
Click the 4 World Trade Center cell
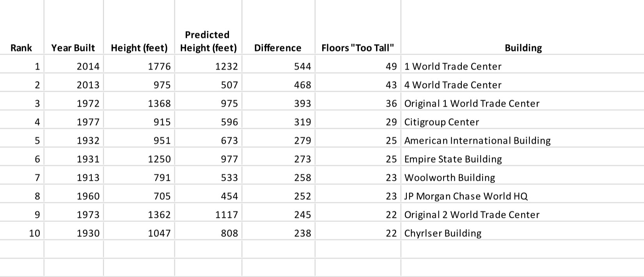522,85
